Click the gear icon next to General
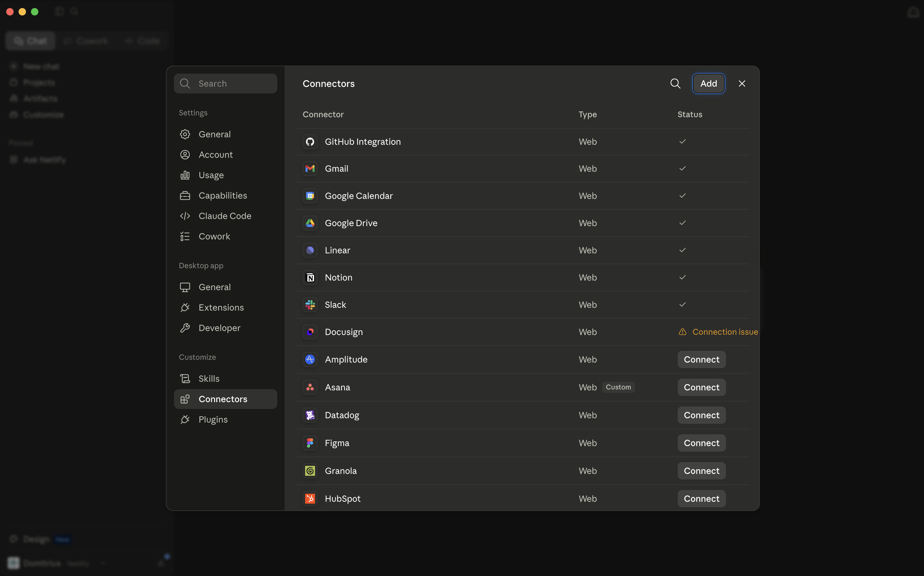The height and width of the screenshot is (576, 924). (x=185, y=134)
